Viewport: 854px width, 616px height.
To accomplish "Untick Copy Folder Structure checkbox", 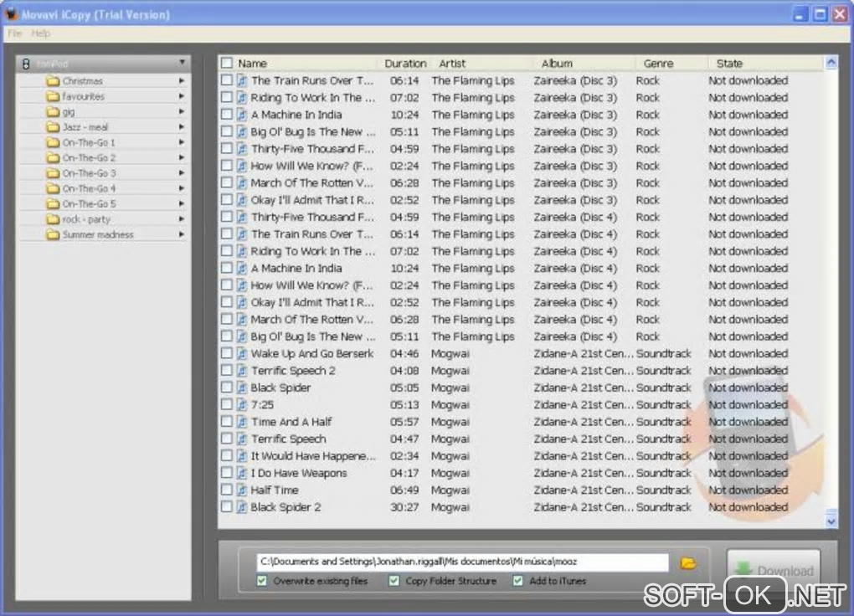I will click(394, 581).
